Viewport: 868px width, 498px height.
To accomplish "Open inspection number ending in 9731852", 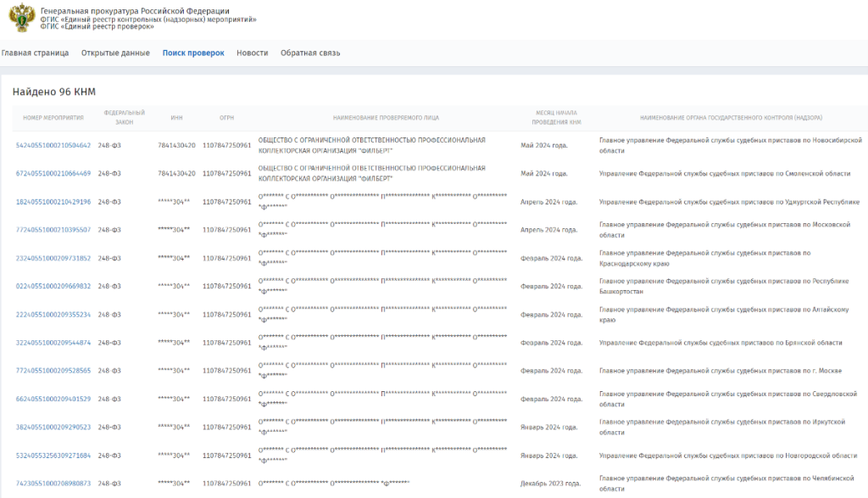I will tap(53, 258).
